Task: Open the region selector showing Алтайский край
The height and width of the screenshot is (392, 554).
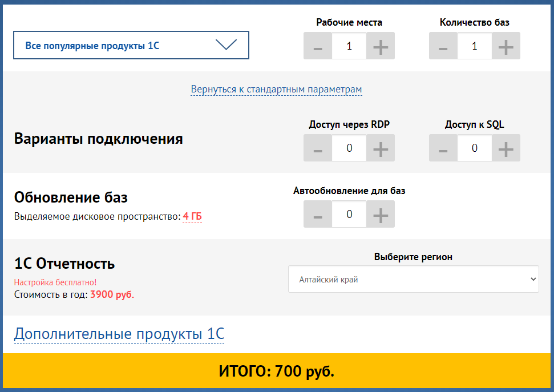Action: (x=413, y=279)
